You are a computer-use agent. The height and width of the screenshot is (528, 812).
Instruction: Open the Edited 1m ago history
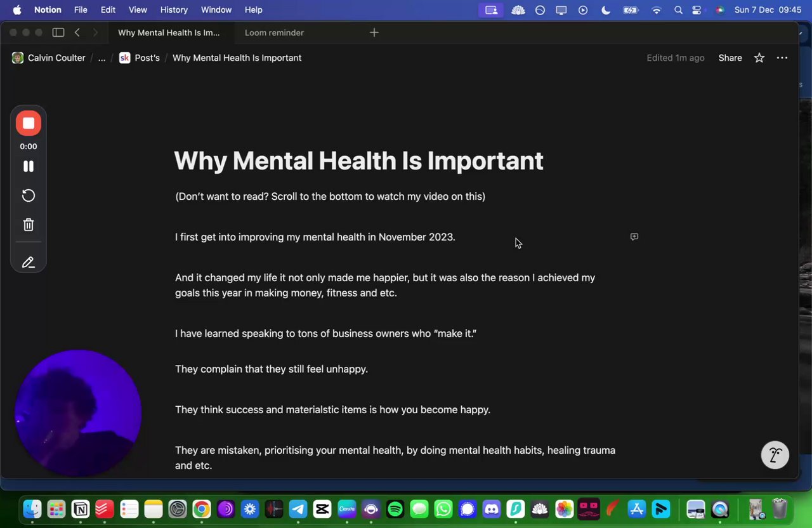click(x=676, y=58)
